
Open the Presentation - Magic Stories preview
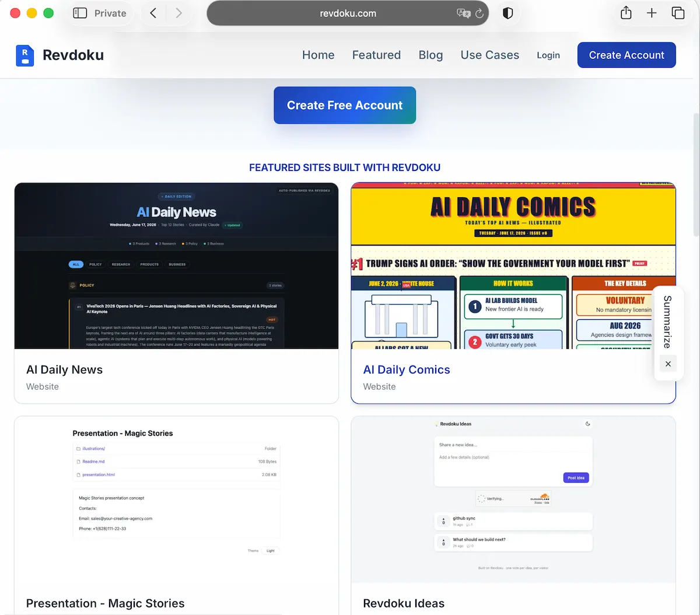coord(176,499)
